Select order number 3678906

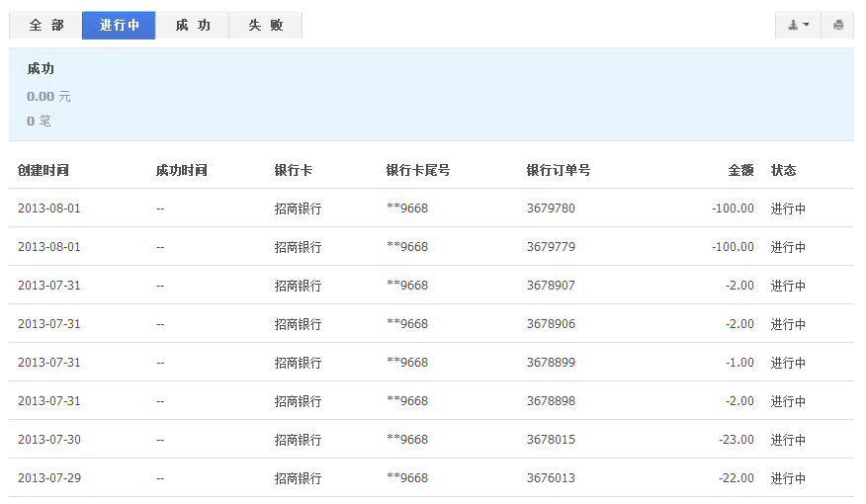coord(551,324)
